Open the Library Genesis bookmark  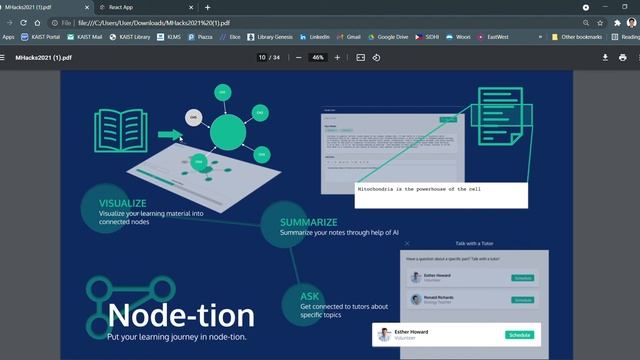(270, 37)
